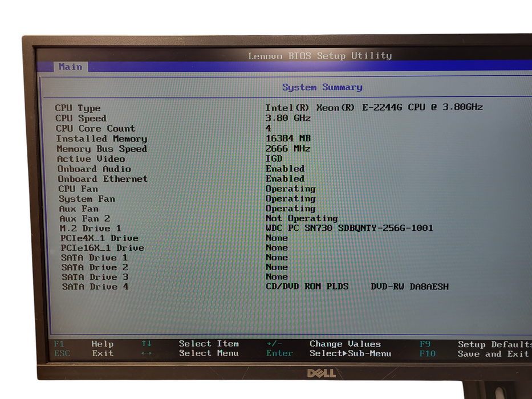Click Operating status for Aux Fan
The width and height of the screenshot is (532, 399).
(290, 208)
